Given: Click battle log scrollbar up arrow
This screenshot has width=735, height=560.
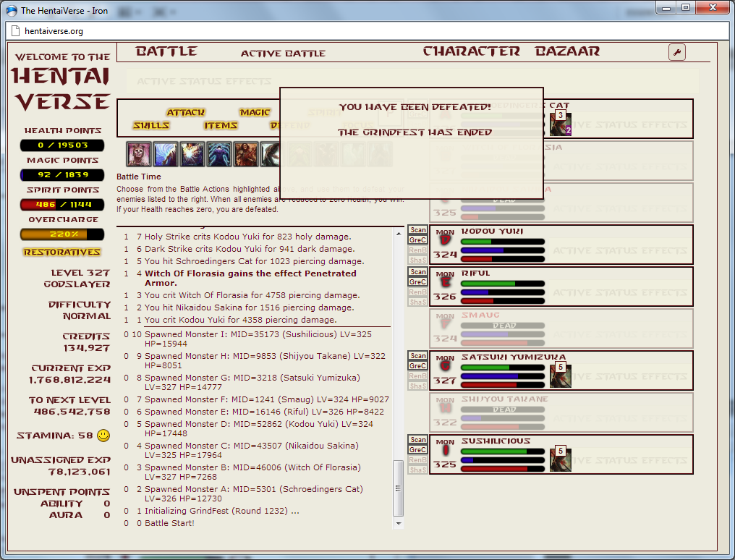Looking at the screenshot, I should [399, 233].
